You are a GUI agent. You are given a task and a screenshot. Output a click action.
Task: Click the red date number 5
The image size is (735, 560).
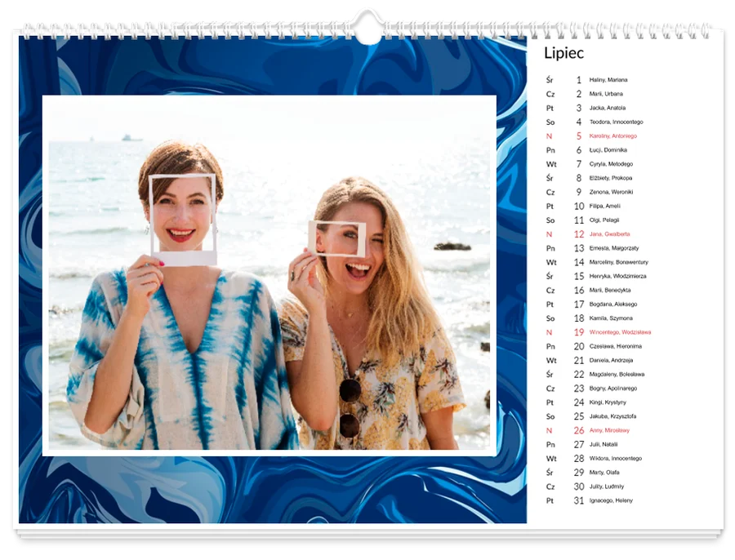[579, 136]
